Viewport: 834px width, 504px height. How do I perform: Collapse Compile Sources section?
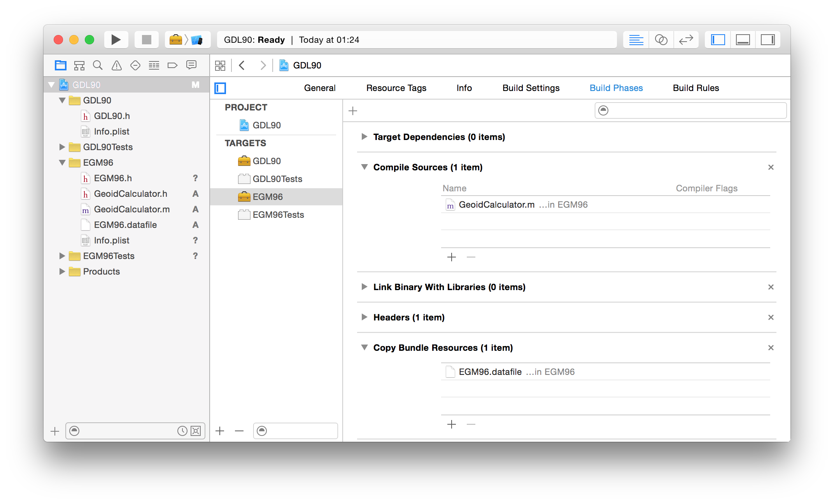[x=364, y=167]
